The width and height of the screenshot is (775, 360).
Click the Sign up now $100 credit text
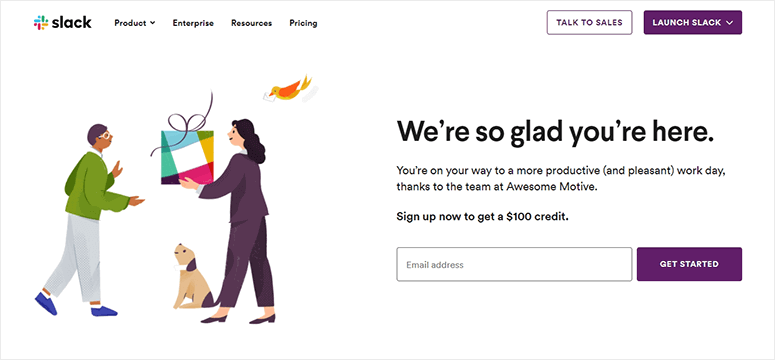(x=482, y=217)
